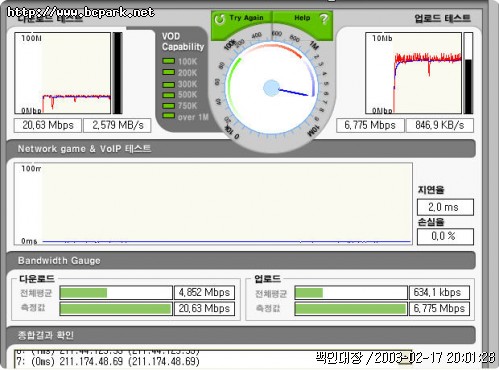Click the question mark icon beside Help

tap(324, 19)
